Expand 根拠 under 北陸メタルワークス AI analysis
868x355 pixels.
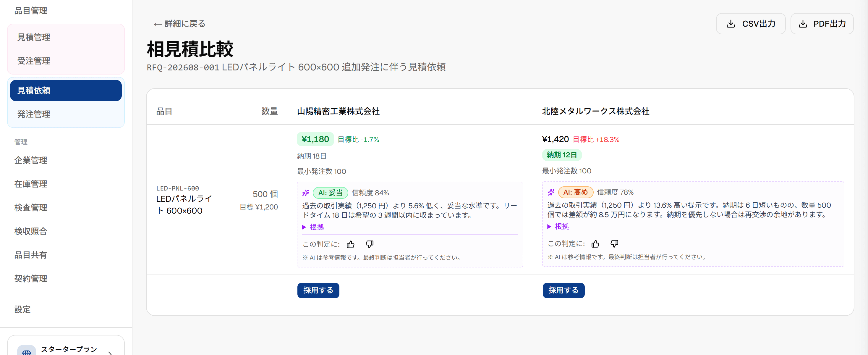coord(558,226)
